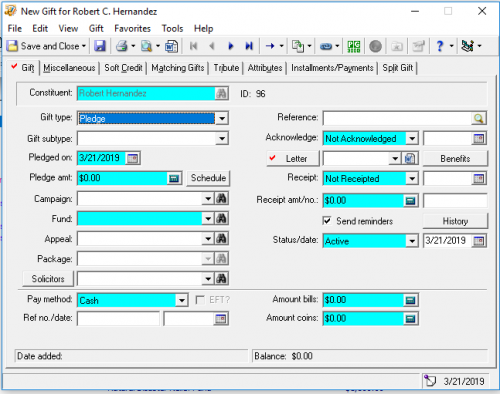The image size is (500, 394).
Task: Click into the Reference input field
Action: point(397,118)
